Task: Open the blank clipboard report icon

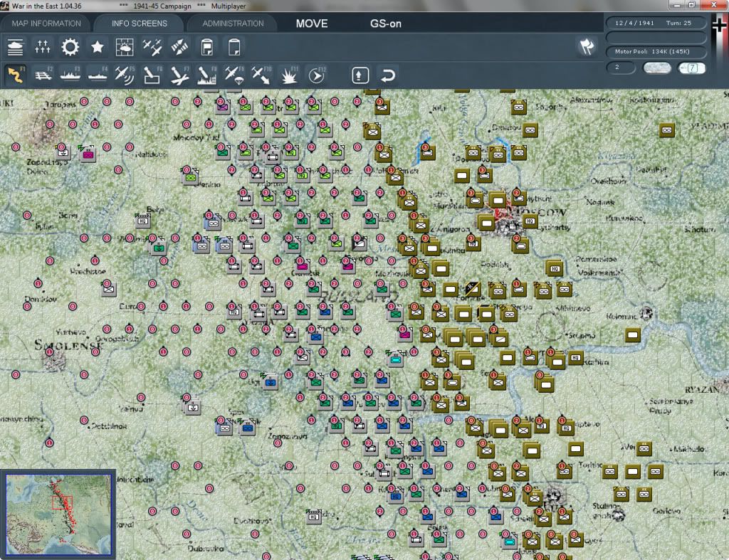Action: [x=234, y=48]
